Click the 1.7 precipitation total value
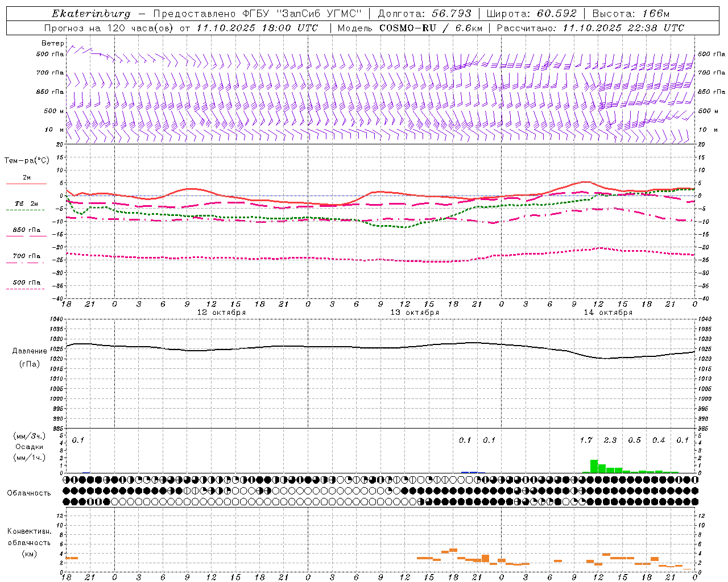The image size is (728, 582). [586, 440]
